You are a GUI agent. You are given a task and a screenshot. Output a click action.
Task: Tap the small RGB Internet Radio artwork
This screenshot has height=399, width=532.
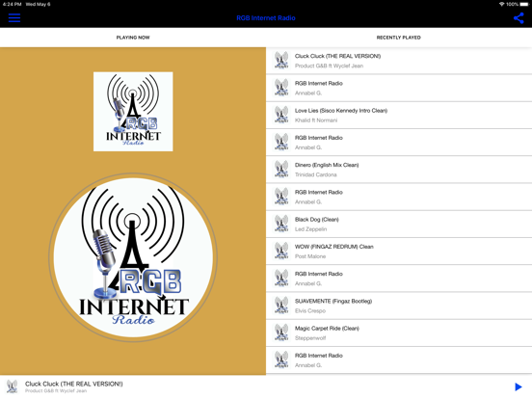(133, 112)
